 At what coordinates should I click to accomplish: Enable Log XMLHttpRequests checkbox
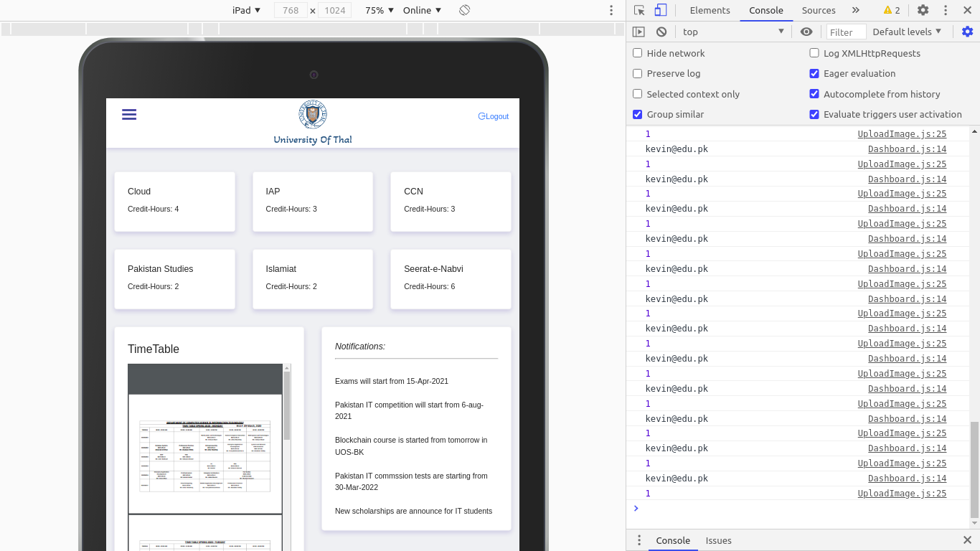814,53
